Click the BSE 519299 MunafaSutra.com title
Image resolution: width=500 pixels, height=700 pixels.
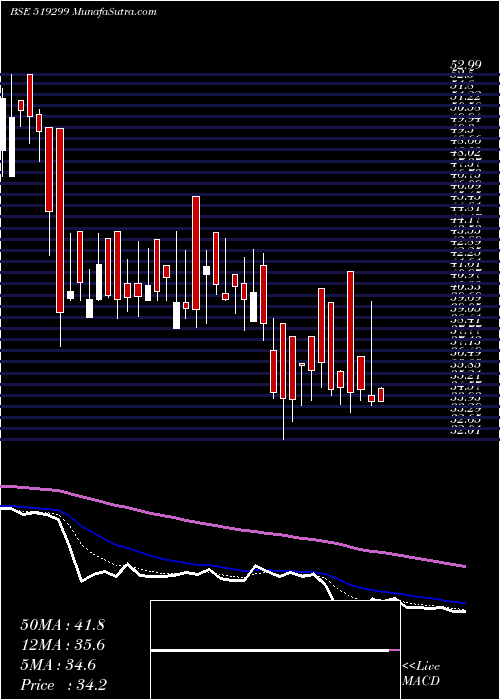click(83, 12)
